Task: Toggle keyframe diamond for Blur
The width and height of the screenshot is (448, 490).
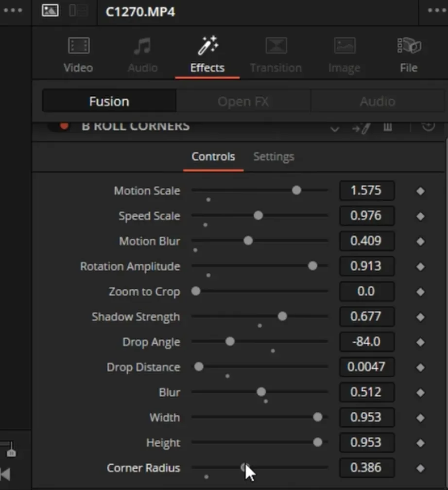Action: pos(420,392)
